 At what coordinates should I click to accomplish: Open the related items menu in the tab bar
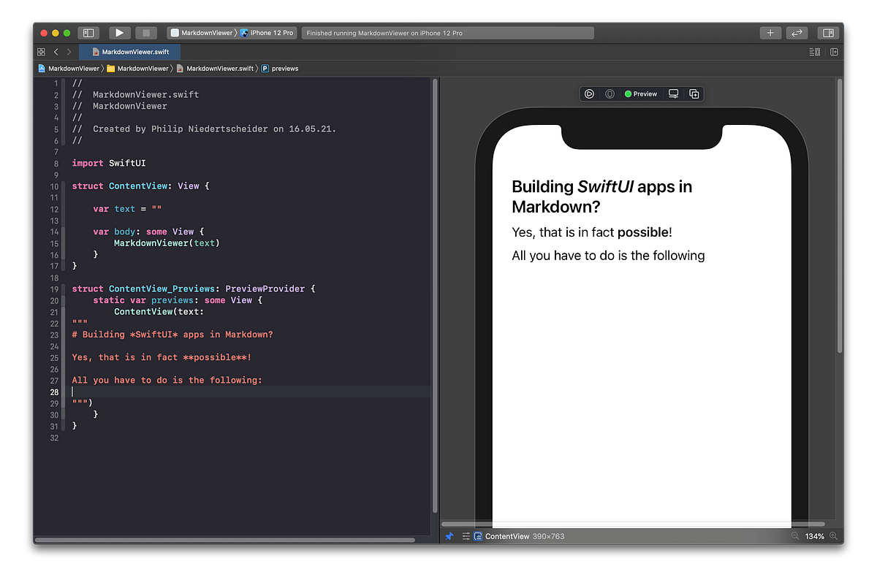41,52
